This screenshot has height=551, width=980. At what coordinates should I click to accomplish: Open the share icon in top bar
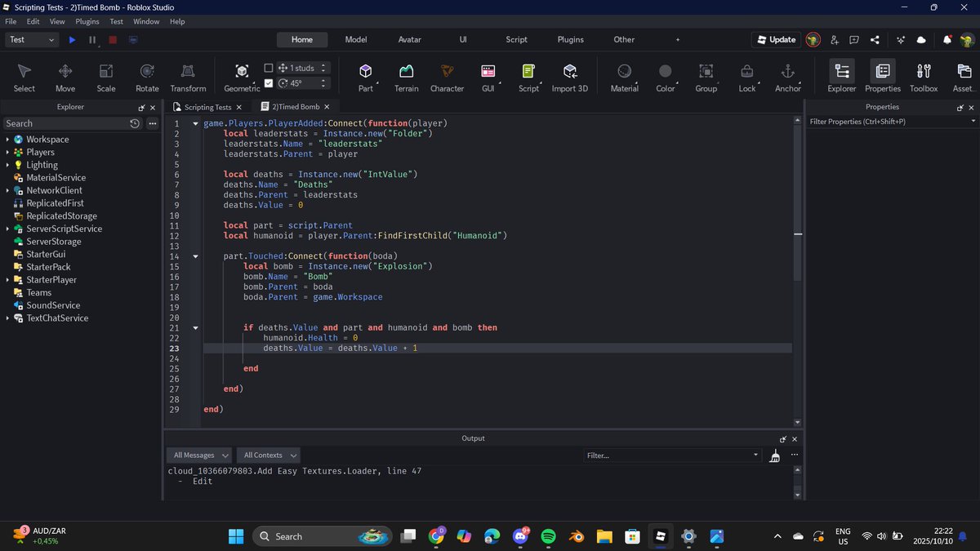(875, 39)
